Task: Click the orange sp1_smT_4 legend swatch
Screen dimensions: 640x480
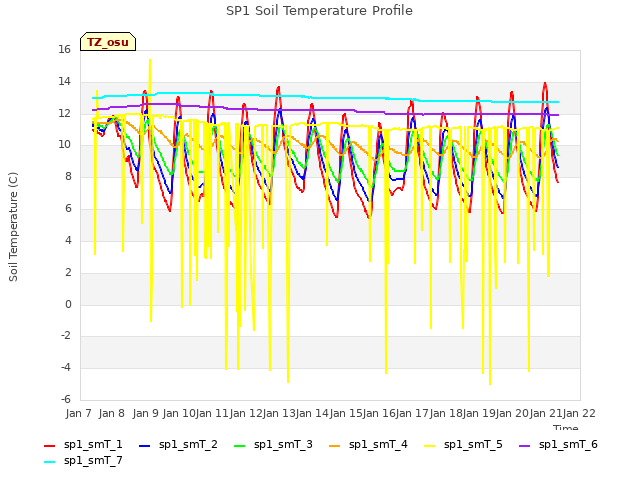Action: [x=335, y=446]
